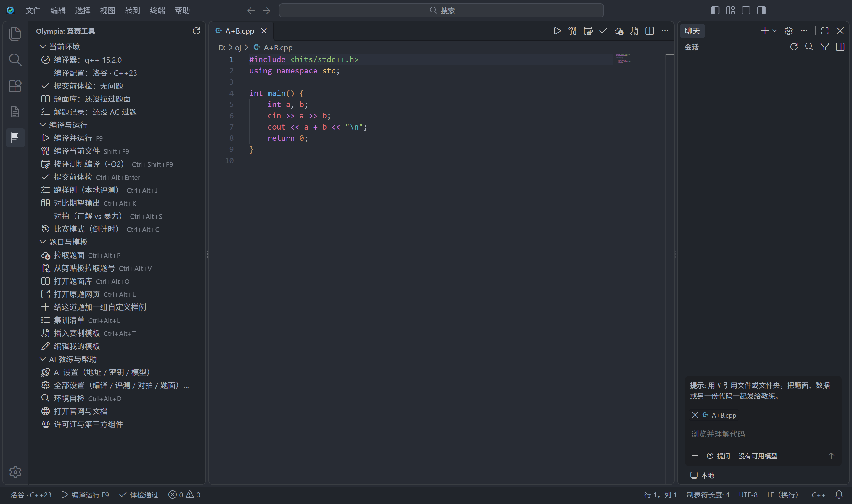Viewport: 852px width, 504px height.
Task: Refresh the Olympia 竞赛工具 panel
Action: point(197,31)
